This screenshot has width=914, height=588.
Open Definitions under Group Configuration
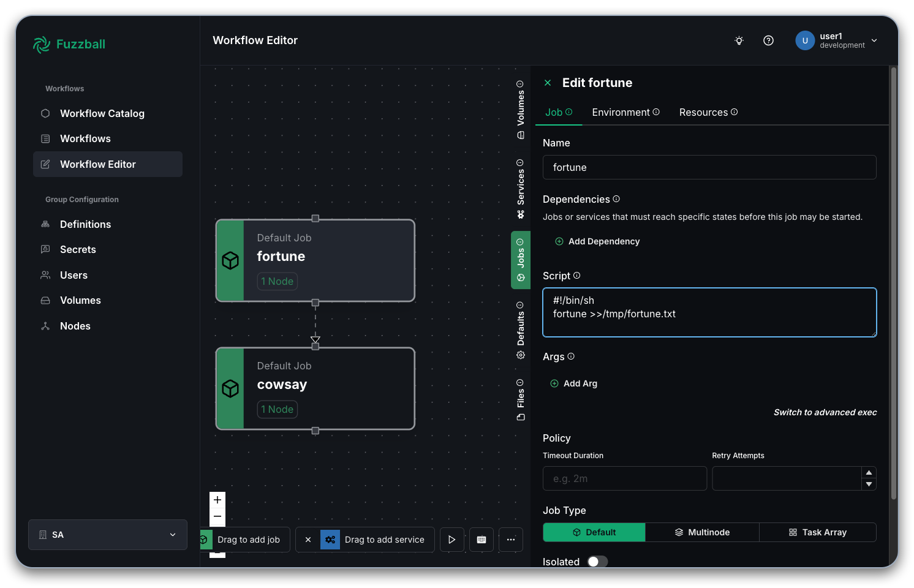[108, 224]
